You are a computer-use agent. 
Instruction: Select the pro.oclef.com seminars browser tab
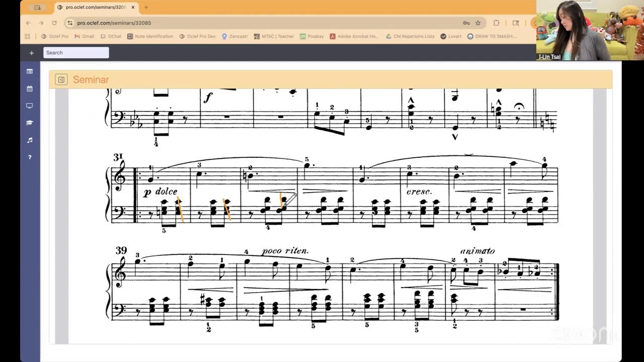click(96, 8)
